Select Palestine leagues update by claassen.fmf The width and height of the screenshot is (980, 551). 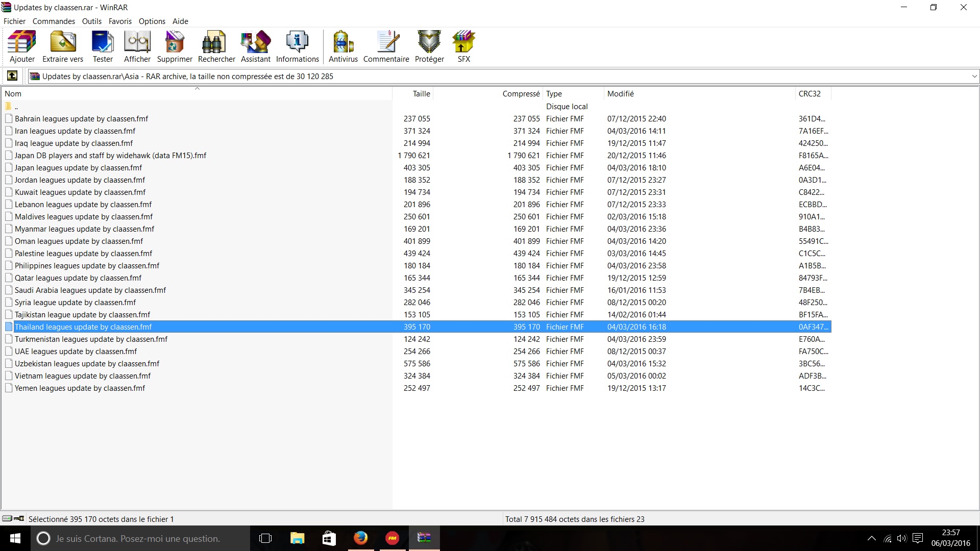click(416, 253)
